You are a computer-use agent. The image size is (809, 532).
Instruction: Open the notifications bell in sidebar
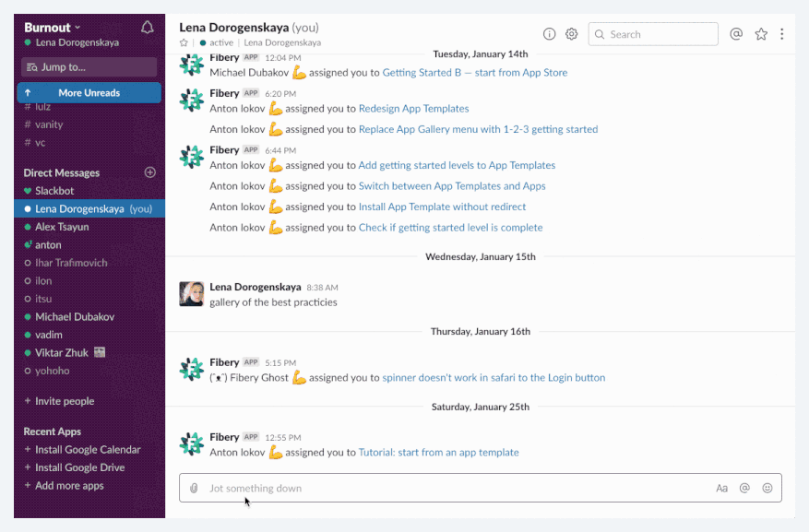[x=147, y=28]
